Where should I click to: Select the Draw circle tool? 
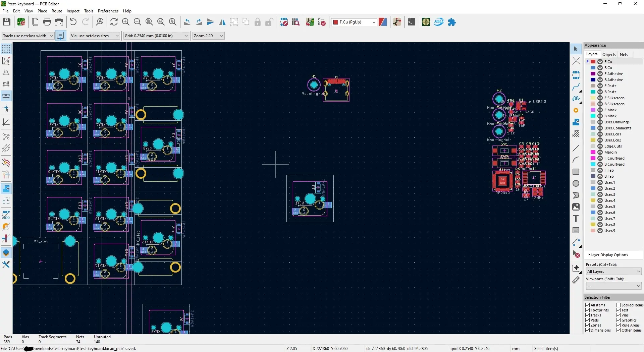(x=576, y=183)
